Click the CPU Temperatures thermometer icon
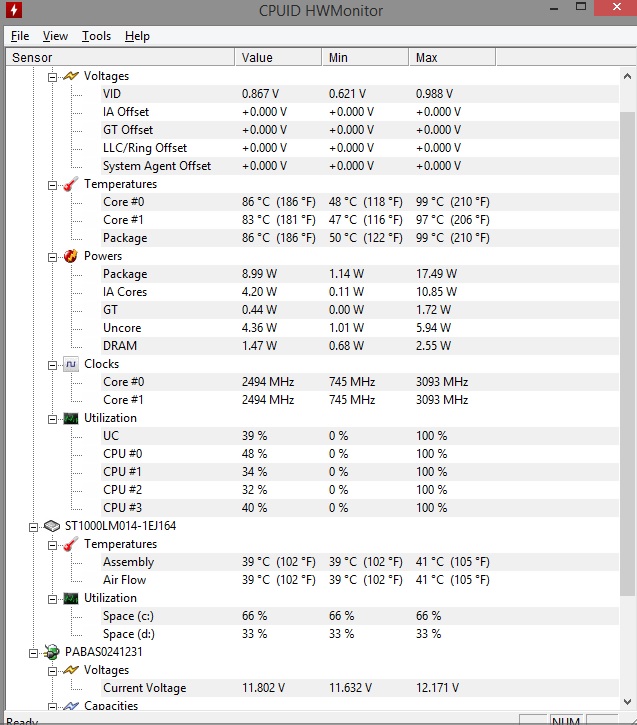This screenshot has height=725, width=637. pos(71,184)
